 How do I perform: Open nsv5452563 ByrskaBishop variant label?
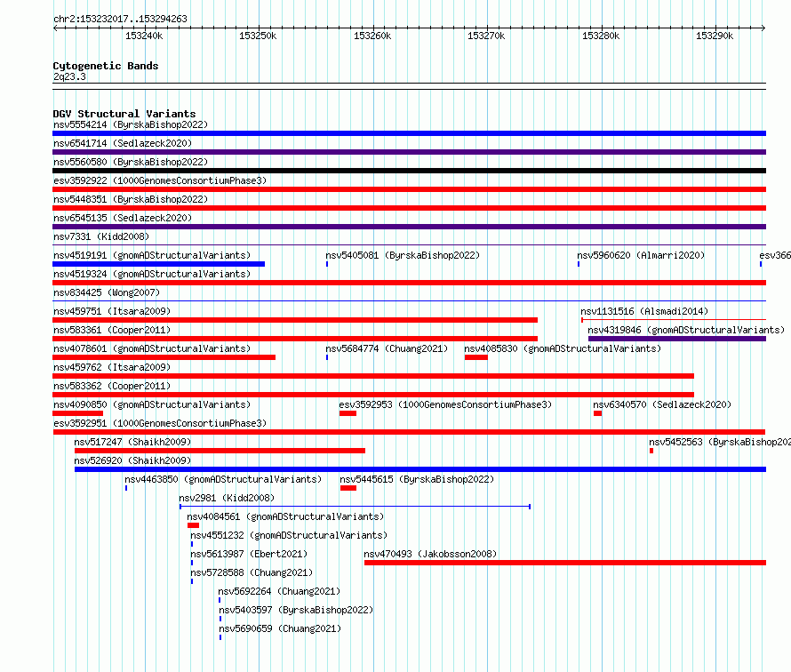(720, 442)
